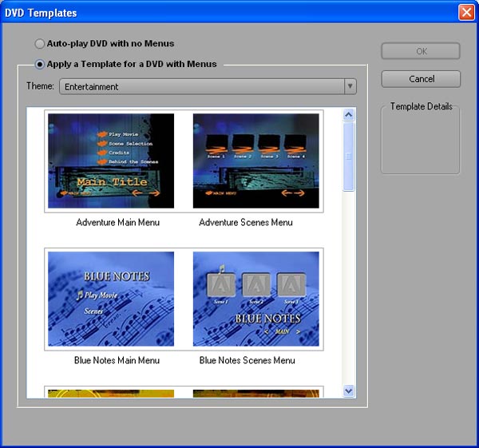Choose the Blue Notes Main Menu thumbnail

(x=111, y=299)
